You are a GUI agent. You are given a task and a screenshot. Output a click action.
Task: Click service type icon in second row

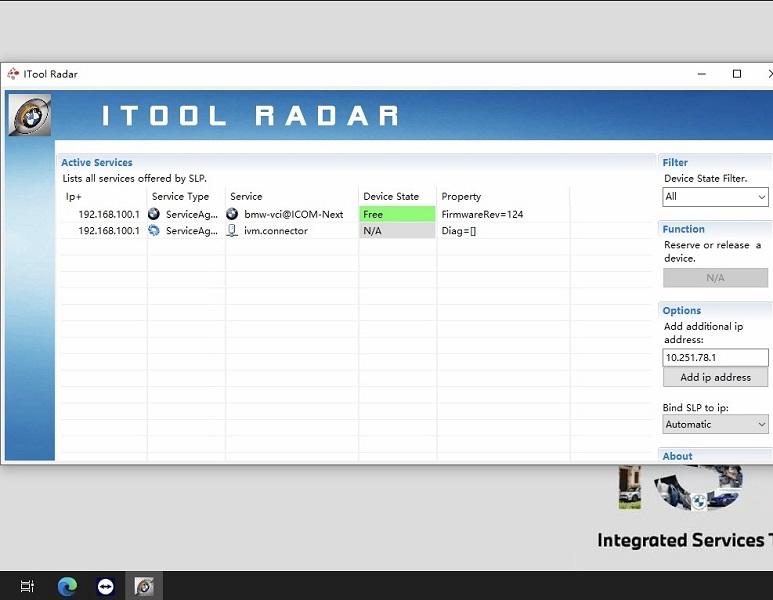[154, 230]
